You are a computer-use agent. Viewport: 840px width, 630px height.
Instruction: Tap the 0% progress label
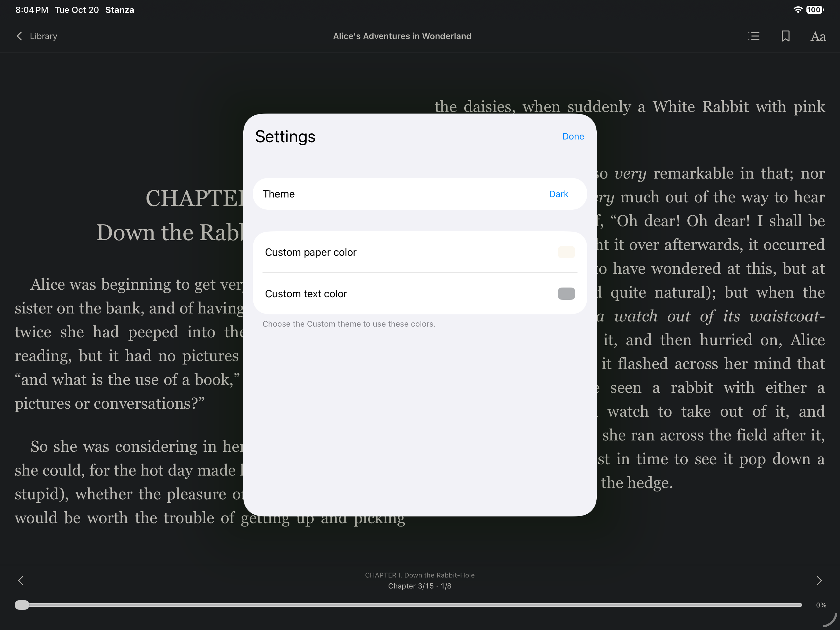[x=821, y=605]
